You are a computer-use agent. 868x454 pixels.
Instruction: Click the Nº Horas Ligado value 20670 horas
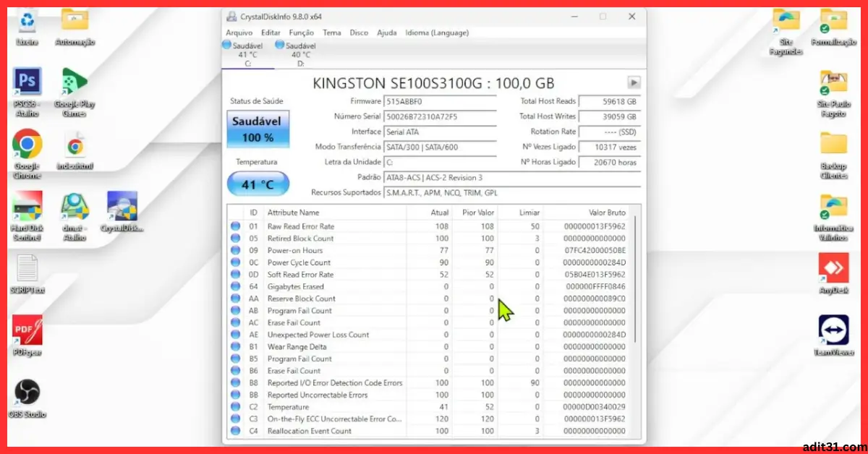point(610,163)
